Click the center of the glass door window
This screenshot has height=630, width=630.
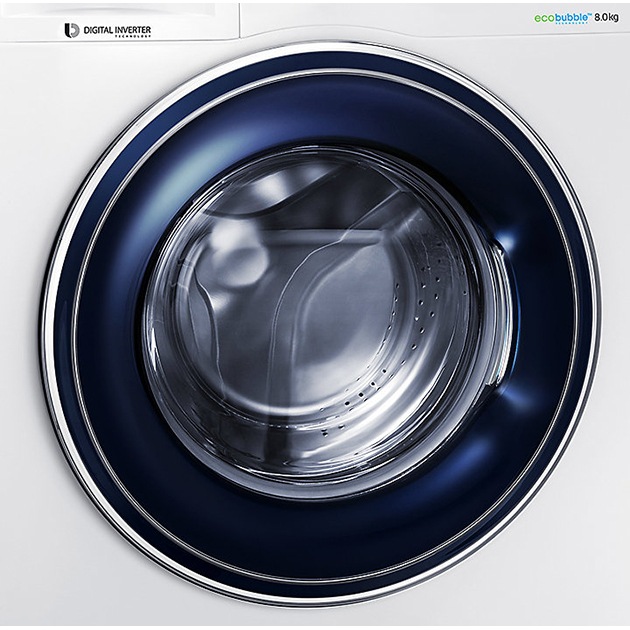pos(320,315)
